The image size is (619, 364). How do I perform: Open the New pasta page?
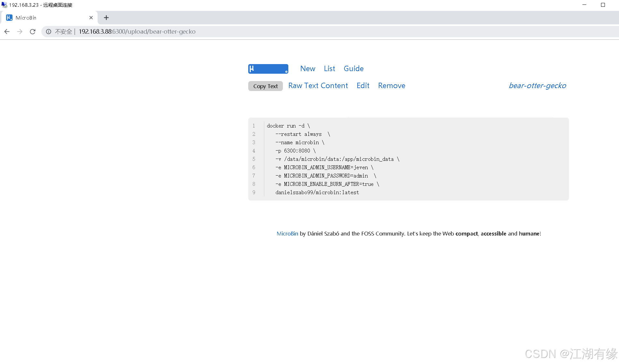tap(308, 69)
